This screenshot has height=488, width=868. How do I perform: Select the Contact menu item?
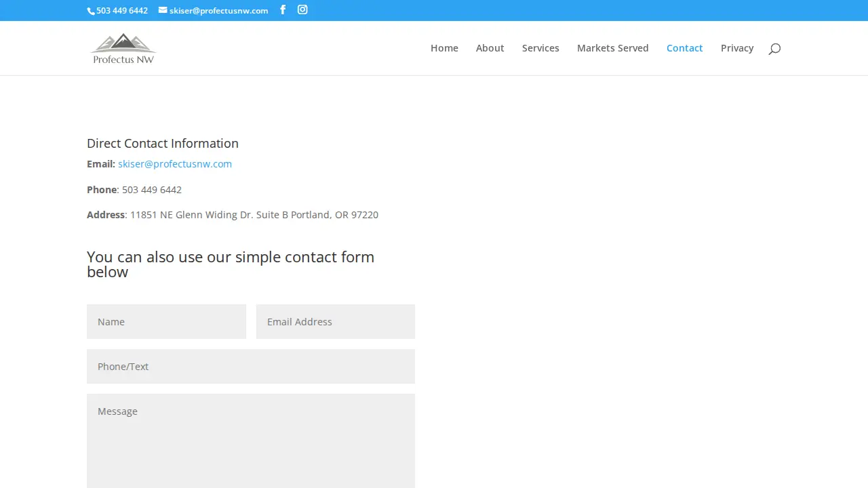684,48
